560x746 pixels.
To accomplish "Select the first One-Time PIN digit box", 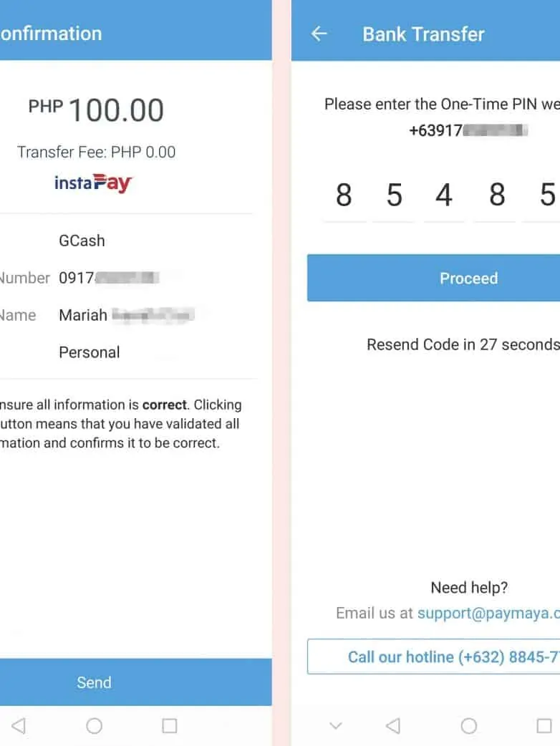I will (344, 195).
